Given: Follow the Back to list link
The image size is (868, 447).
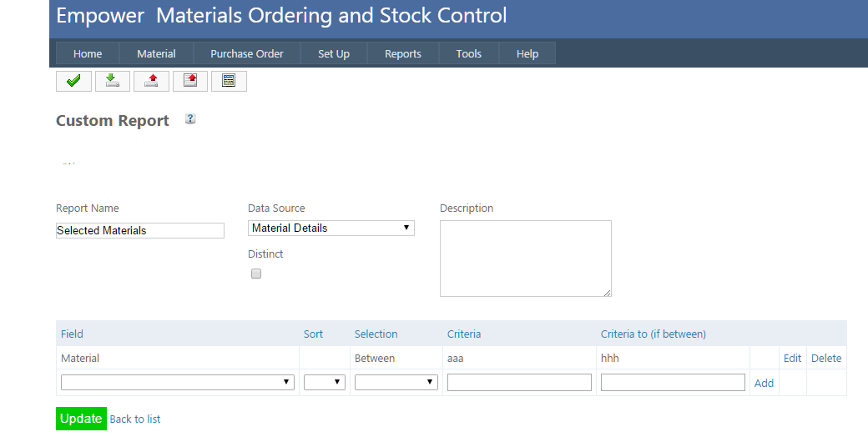Looking at the screenshot, I should click(135, 419).
